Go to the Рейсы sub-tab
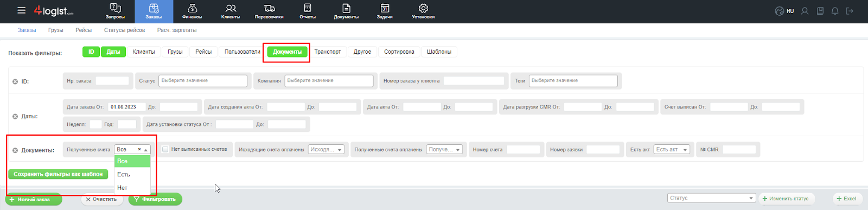The width and height of the screenshot is (868, 210). click(84, 30)
